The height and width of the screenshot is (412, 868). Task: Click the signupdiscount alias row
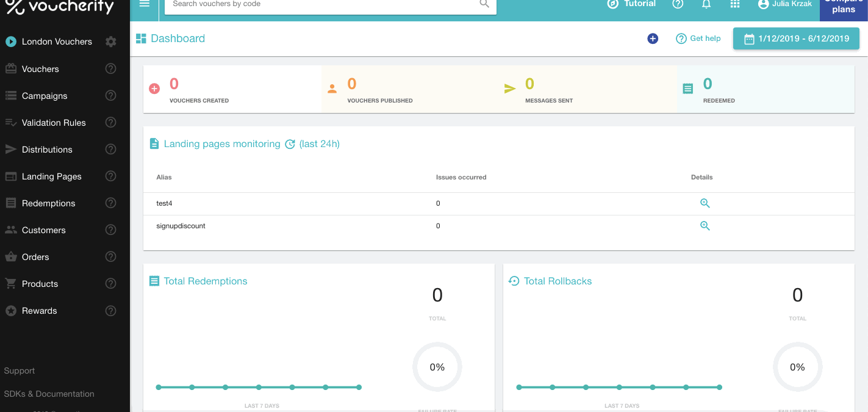[x=498, y=226]
